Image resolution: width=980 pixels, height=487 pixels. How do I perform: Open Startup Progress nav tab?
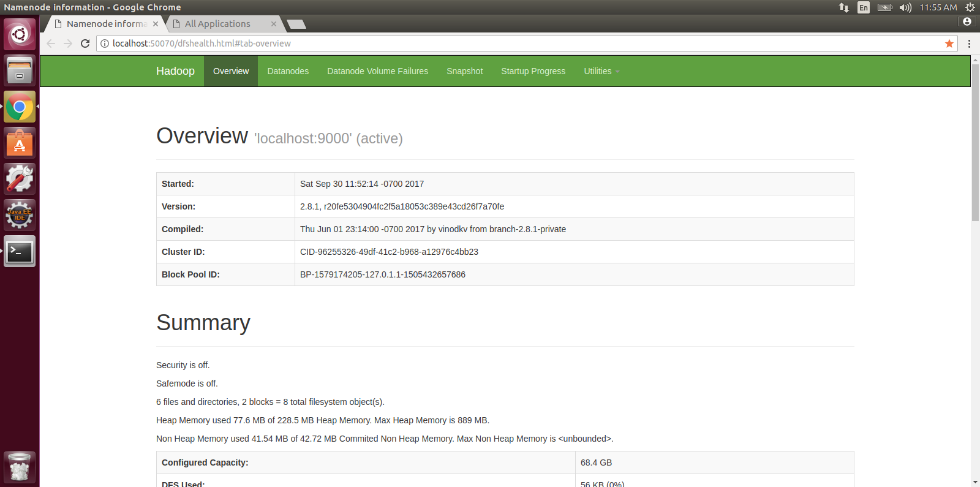(533, 71)
